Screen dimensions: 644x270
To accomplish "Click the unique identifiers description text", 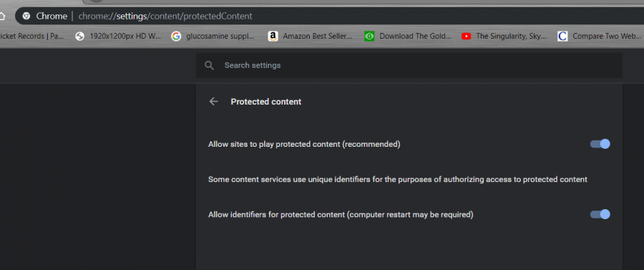I will point(398,180).
